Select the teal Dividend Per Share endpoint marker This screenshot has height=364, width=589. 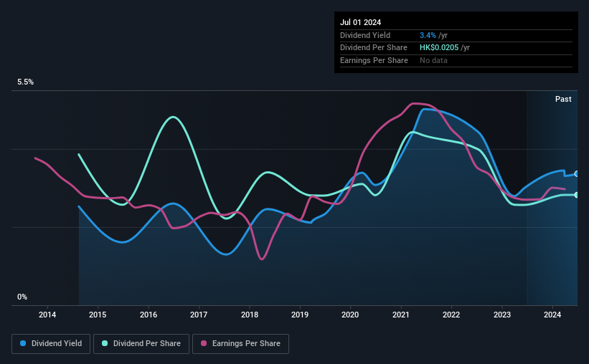click(577, 195)
